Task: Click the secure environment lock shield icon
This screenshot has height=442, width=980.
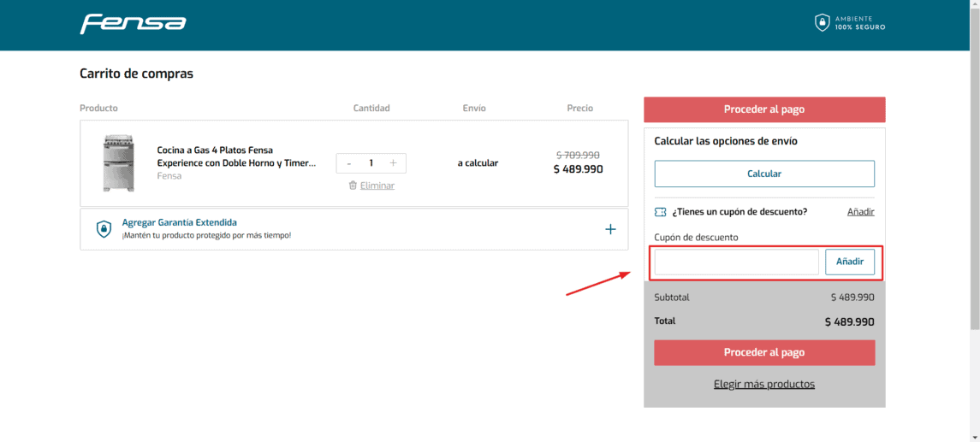Action: [822, 23]
